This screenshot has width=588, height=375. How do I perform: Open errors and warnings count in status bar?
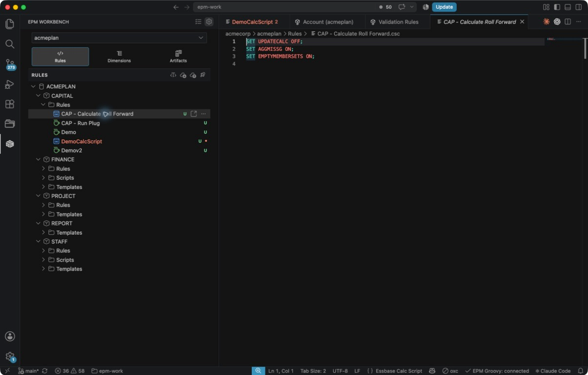click(70, 371)
